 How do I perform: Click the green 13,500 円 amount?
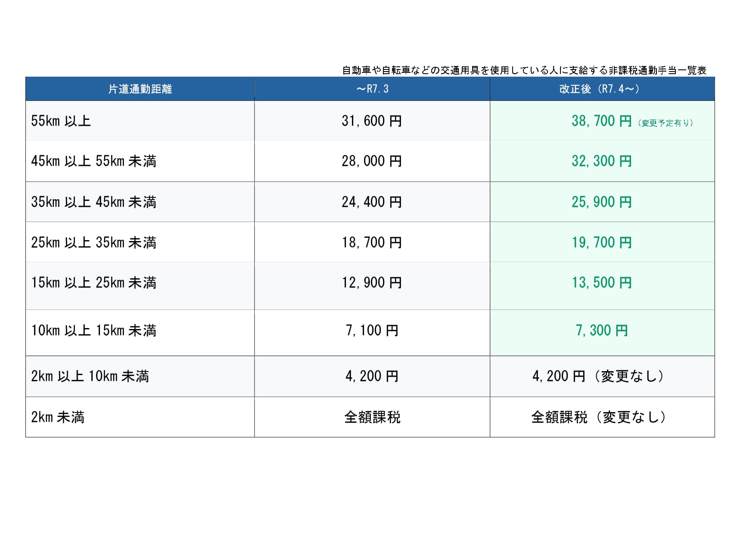coord(601,283)
